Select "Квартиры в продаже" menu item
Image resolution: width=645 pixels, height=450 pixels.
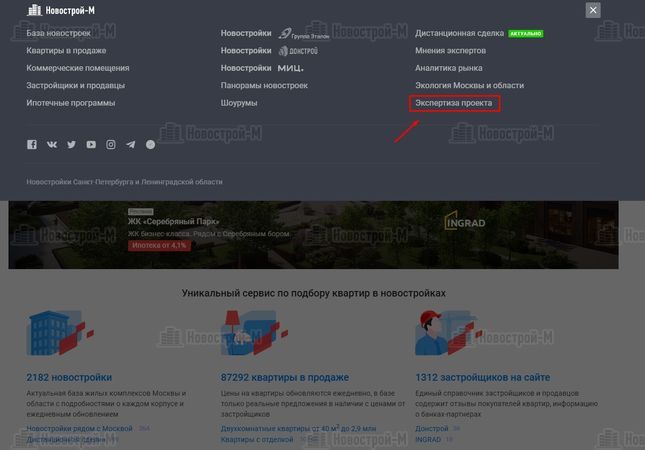[66, 50]
